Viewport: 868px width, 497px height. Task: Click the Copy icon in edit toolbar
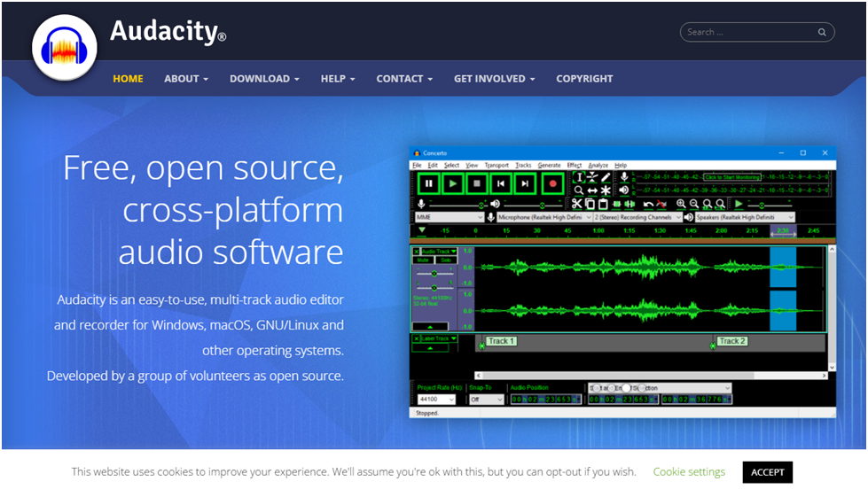click(590, 204)
